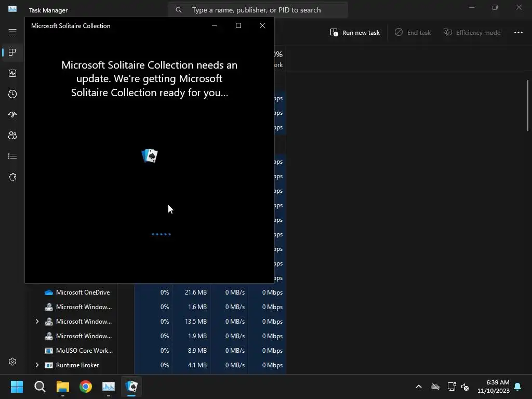Select the Runtime Broker process name
This screenshot has width=532, height=399.
[77, 365]
